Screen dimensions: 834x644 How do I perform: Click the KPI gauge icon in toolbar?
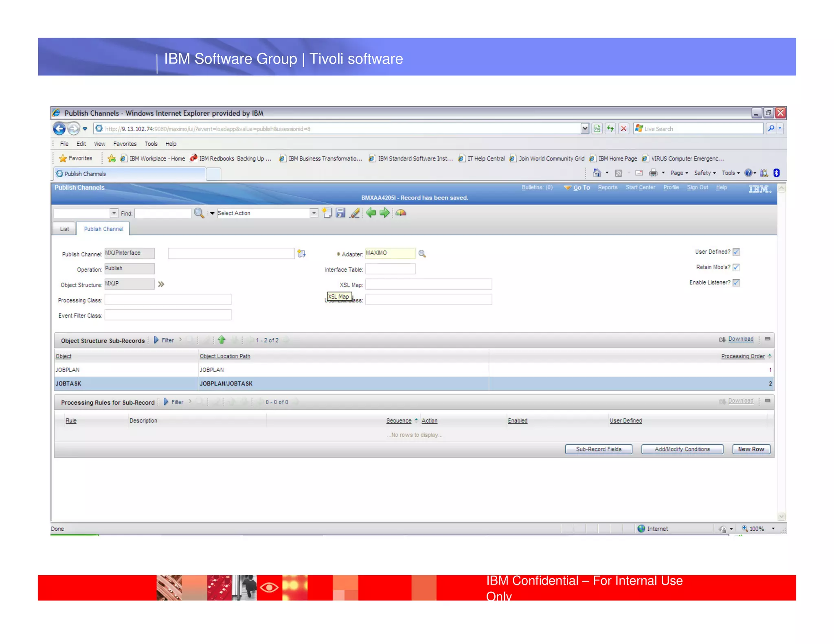(401, 212)
